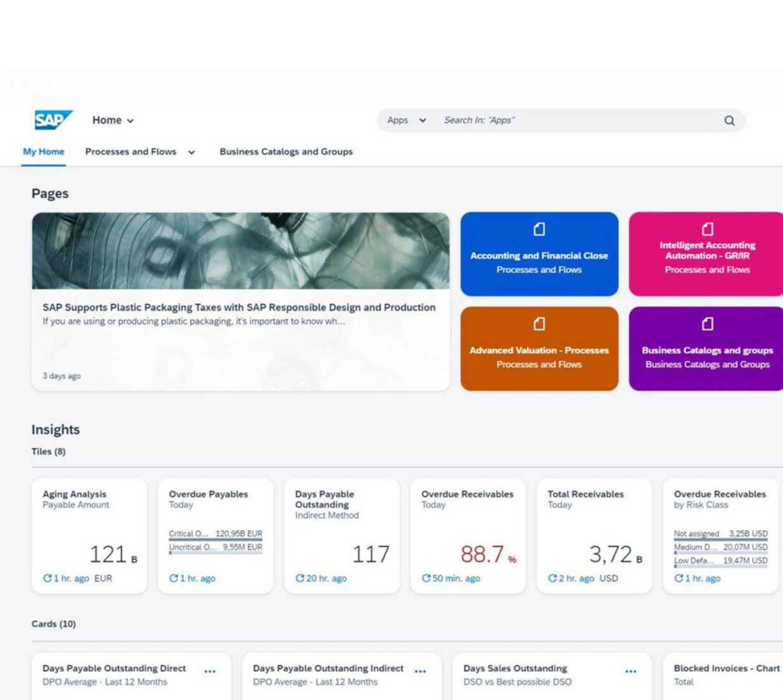This screenshot has width=783, height=700.
Task: Open the Apps search scope dropdown
Action: [407, 120]
